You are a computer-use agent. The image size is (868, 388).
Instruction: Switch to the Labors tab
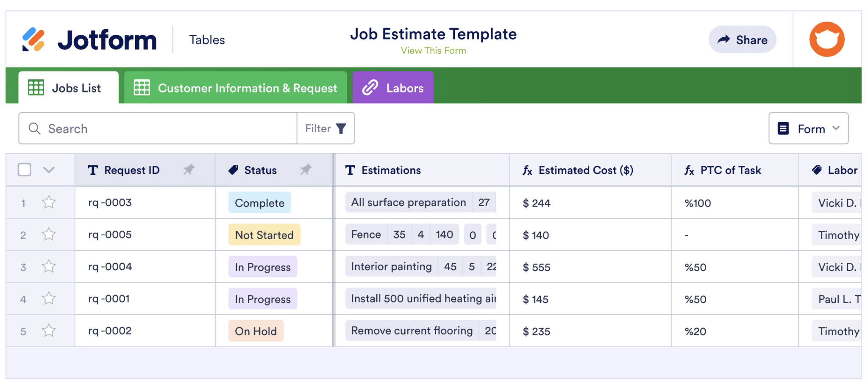pyautogui.click(x=392, y=87)
